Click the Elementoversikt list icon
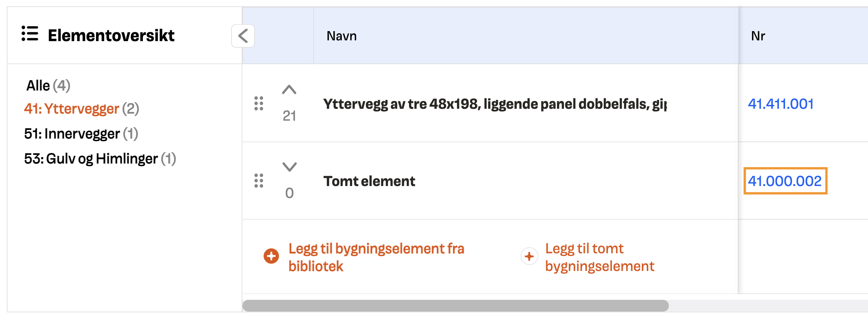Image resolution: width=868 pixels, height=319 pixels. (30, 34)
